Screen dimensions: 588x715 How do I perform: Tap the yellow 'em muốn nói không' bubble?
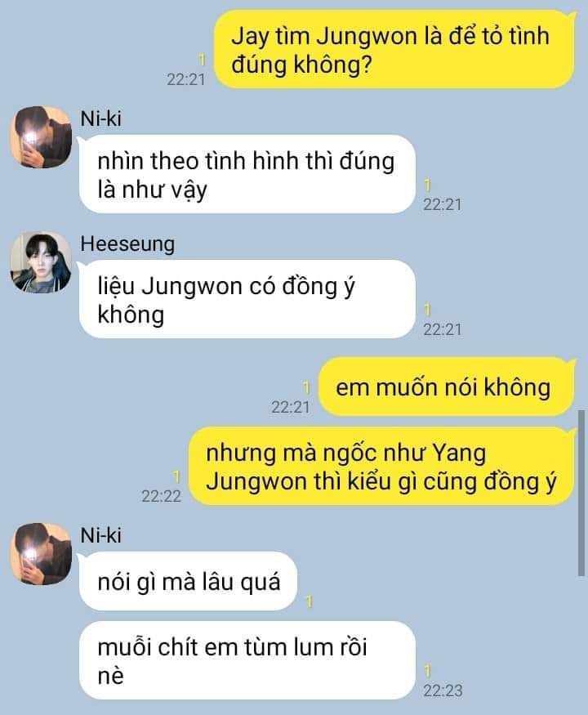[446, 387]
